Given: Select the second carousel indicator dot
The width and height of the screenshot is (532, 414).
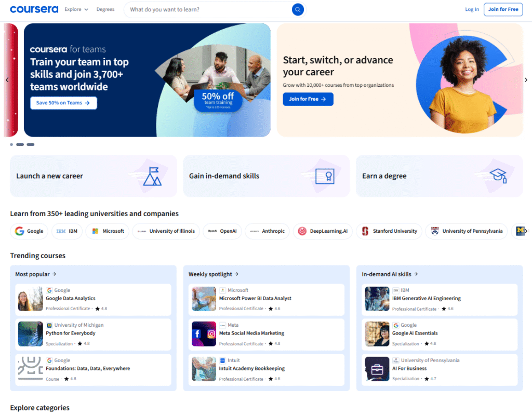Looking at the screenshot, I should tap(21, 144).
